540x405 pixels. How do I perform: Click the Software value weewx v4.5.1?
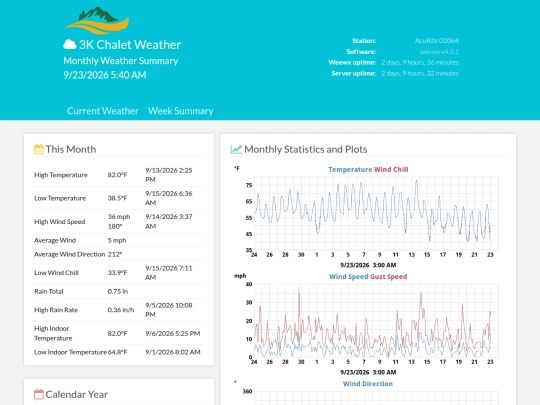coord(439,52)
